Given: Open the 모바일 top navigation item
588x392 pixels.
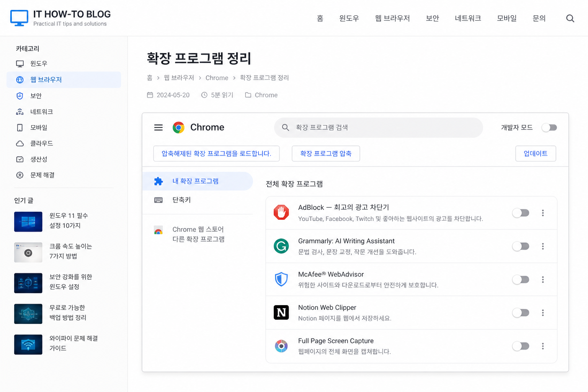Looking at the screenshot, I should 507,18.
